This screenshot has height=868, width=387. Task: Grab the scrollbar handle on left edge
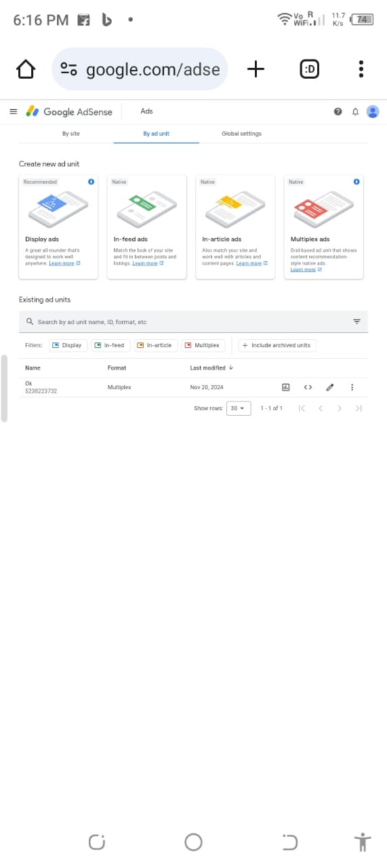(x=4, y=388)
